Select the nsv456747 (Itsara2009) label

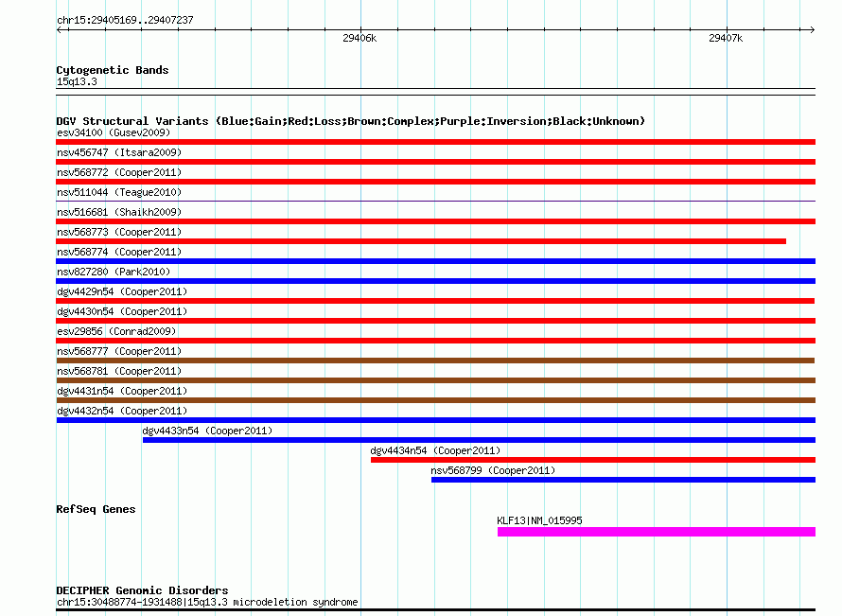click(x=119, y=152)
